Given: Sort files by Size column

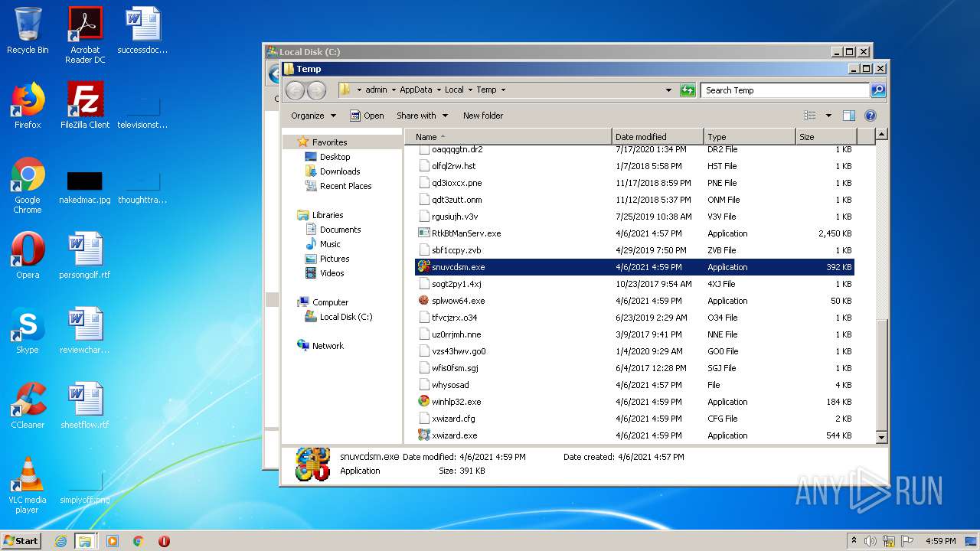Looking at the screenshot, I should [826, 137].
